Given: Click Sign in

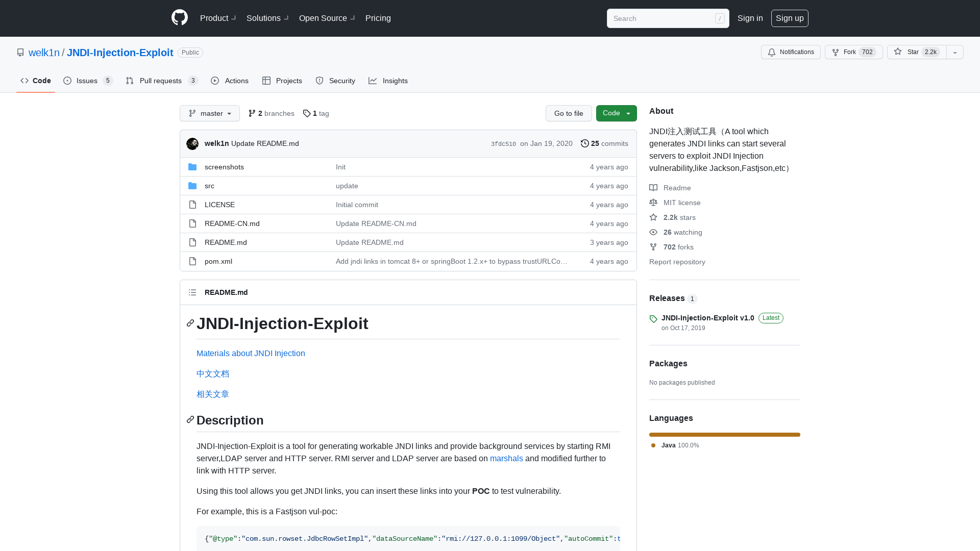Looking at the screenshot, I should [x=750, y=18].
